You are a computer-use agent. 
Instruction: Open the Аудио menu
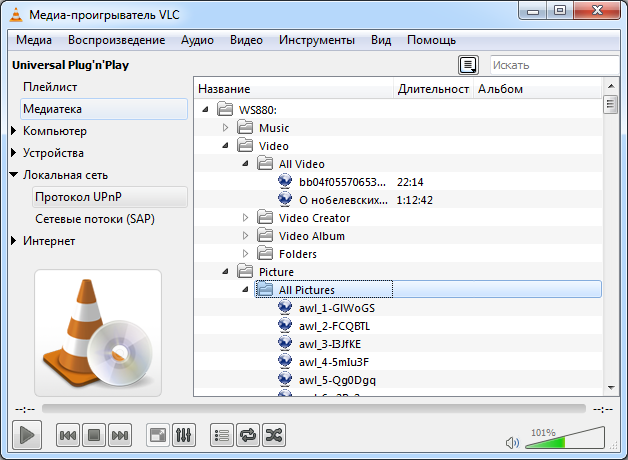click(197, 40)
